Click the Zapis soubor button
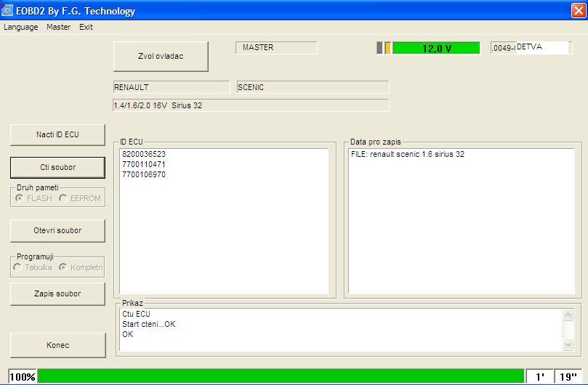 [57, 293]
